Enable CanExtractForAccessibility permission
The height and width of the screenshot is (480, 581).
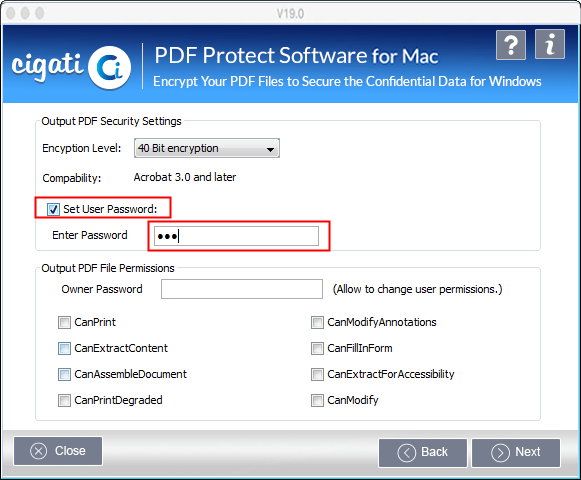(317, 374)
